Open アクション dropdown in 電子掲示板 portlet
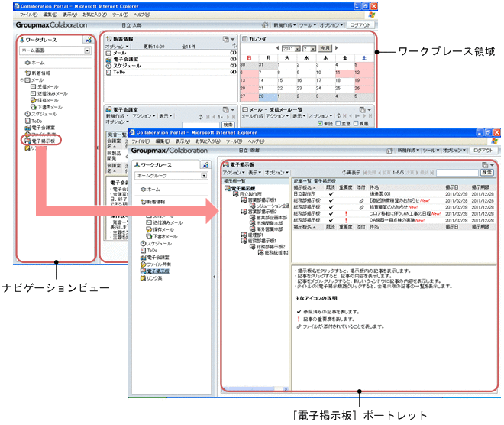The width and height of the screenshot is (504, 425). click(x=234, y=173)
